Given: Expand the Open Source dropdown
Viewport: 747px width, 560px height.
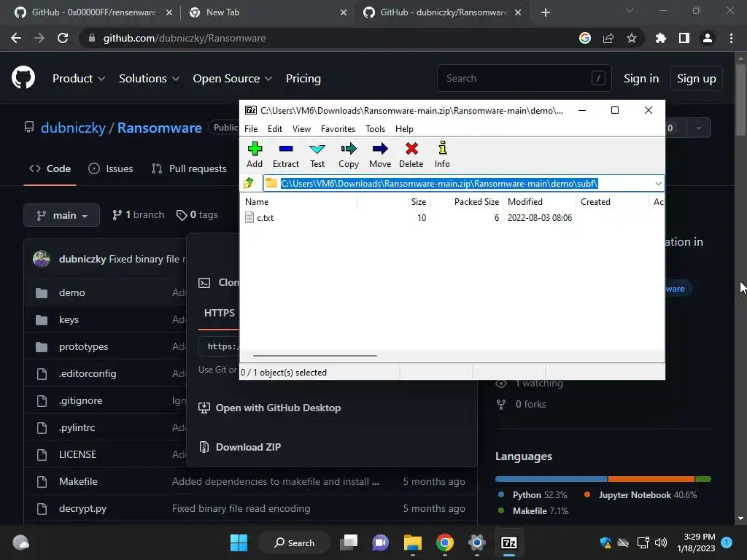Looking at the screenshot, I should click(232, 79).
